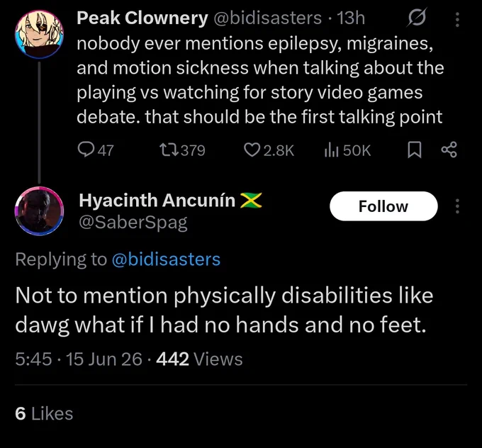The height and width of the screenshot is (448, 482).
Task: Like the tweet with heart icon
Action: click(252, 150)
